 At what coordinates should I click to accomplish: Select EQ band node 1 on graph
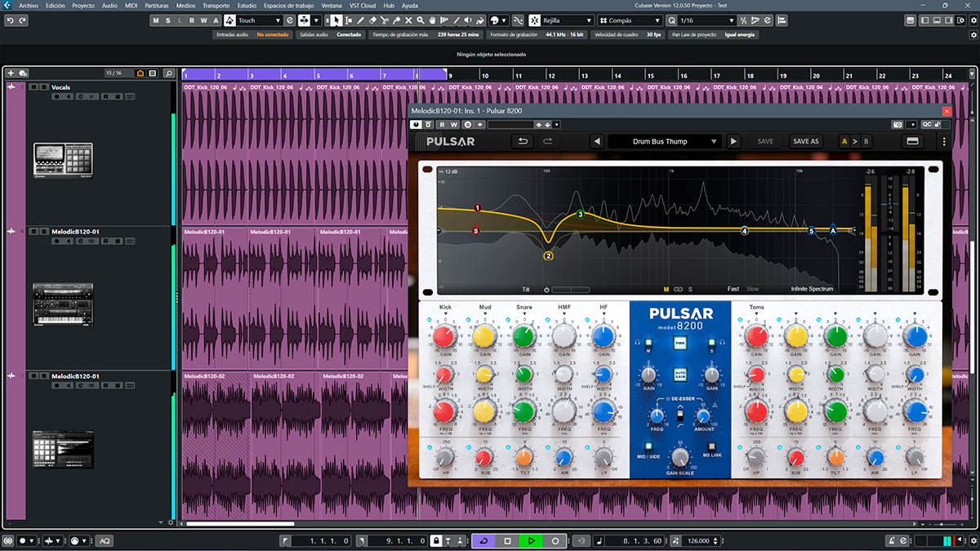pyautogui.click(x=477, y=209)
